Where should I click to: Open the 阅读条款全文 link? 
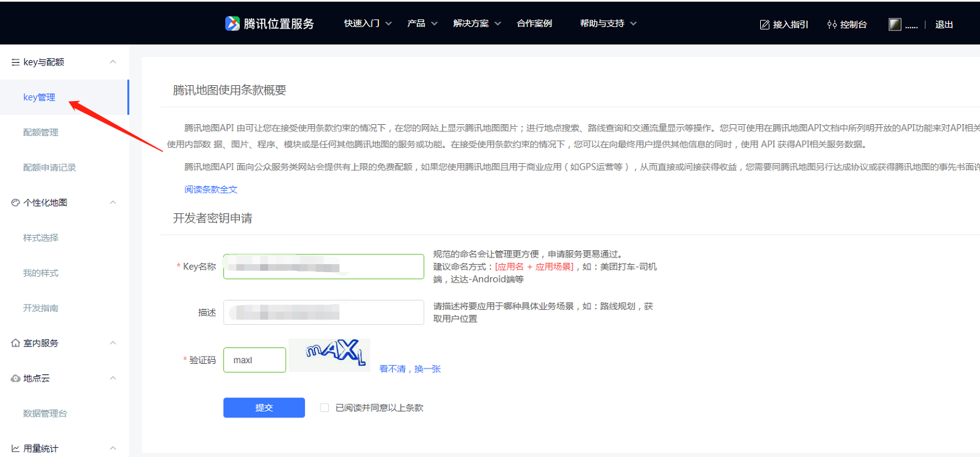[211, 190]
